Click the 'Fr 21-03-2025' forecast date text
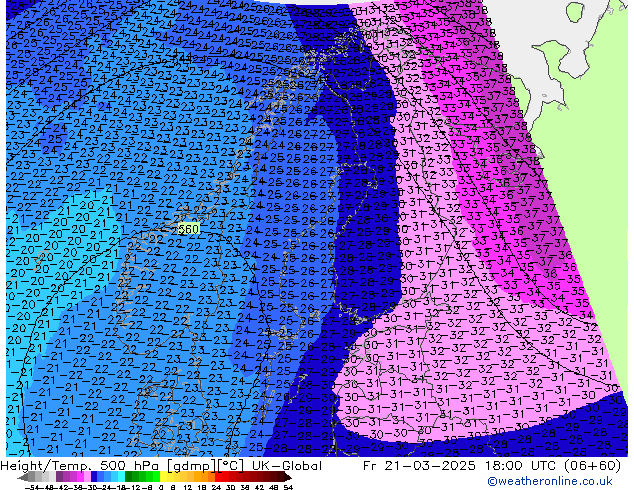Image resolution: width=634 pixels, height=490 pixels. (x=419, y=466)
